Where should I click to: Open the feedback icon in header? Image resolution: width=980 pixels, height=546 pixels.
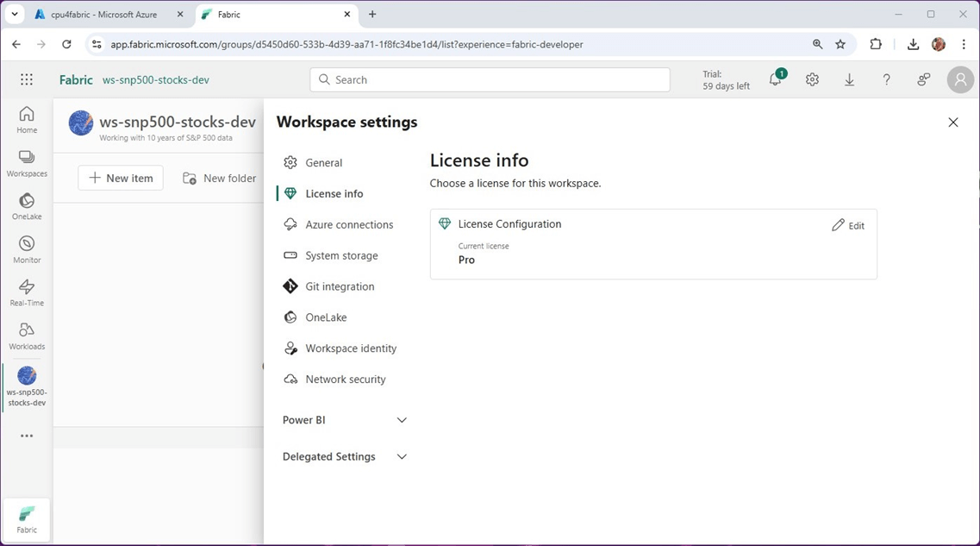pyautogui.click(x=923, y=79)
